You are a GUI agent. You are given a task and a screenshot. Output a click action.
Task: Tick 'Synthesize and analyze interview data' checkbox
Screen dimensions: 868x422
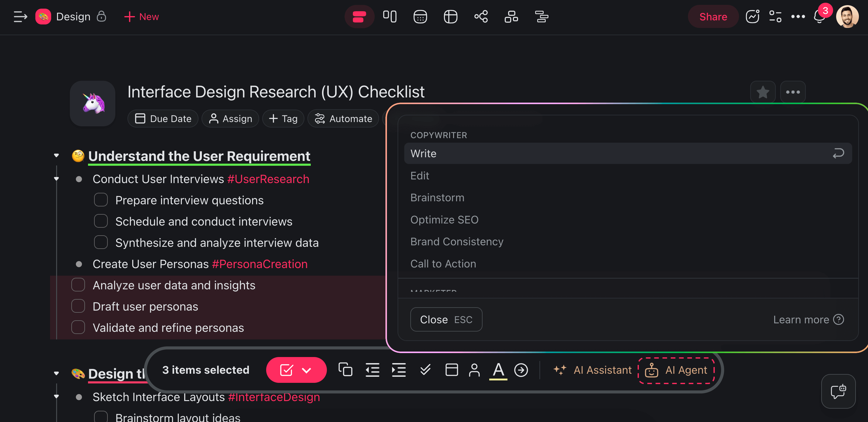(101, 242)
